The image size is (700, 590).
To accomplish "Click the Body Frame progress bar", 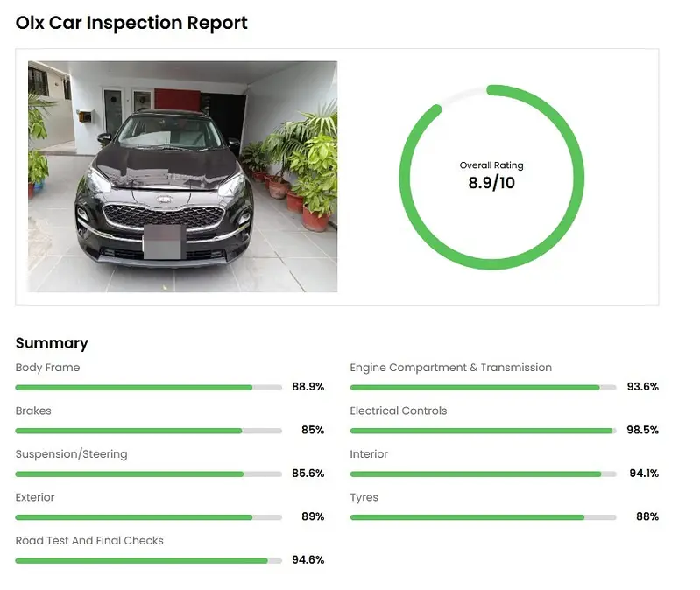I will (x=148, y=387).
